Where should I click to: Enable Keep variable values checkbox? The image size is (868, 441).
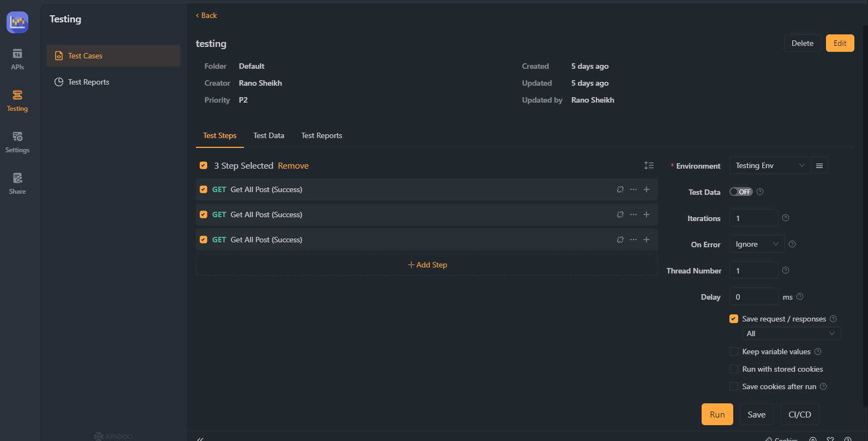pyautogui.click(x=734, y=351)
